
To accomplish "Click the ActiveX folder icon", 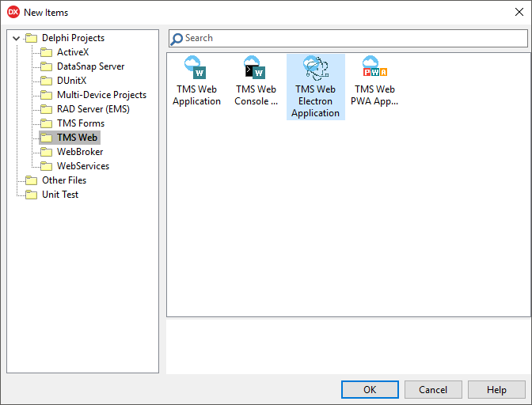I will click(x=47, y=52).
